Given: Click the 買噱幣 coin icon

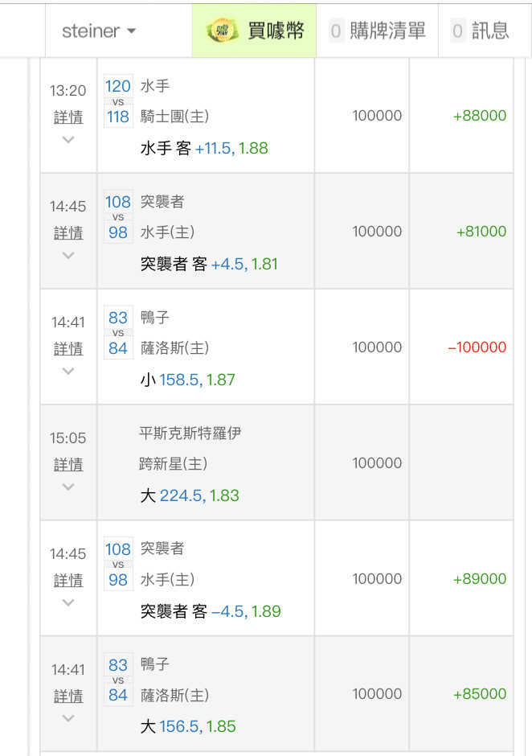Looking at the screenshot, I should [x=223, y=31].
